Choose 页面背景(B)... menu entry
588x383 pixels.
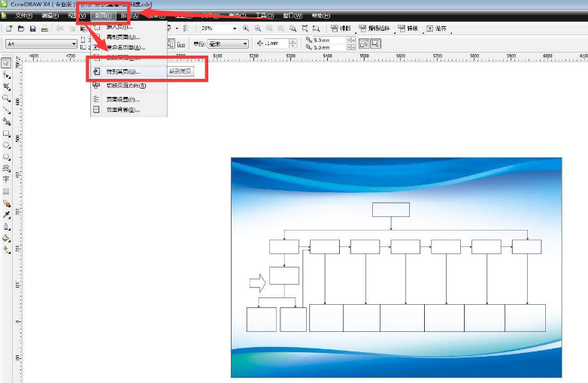tap(129, 110)
